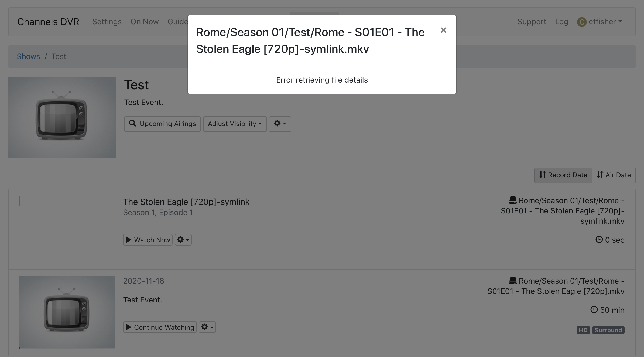
Task: Navigate to Shows breadcrumb link
Action: 28,56
